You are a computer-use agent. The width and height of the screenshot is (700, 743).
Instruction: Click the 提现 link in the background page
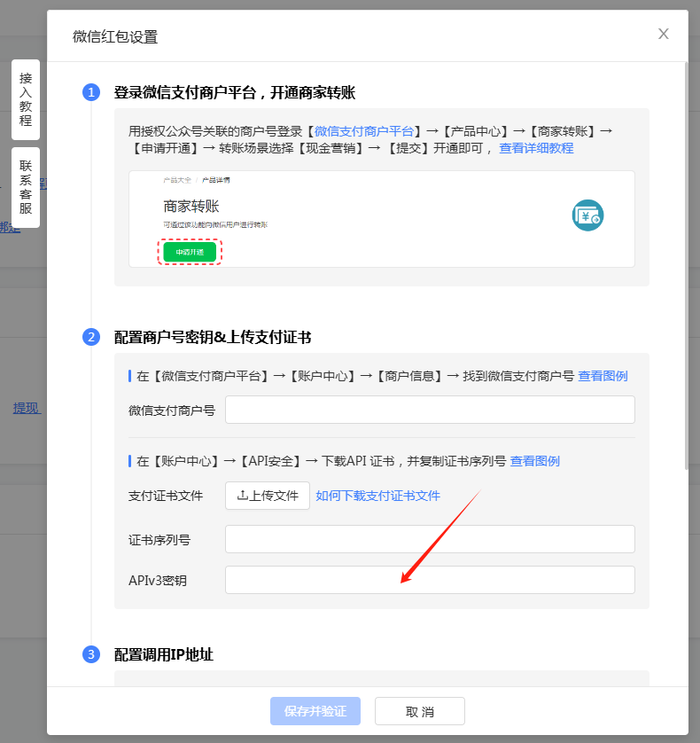[27, 408]
